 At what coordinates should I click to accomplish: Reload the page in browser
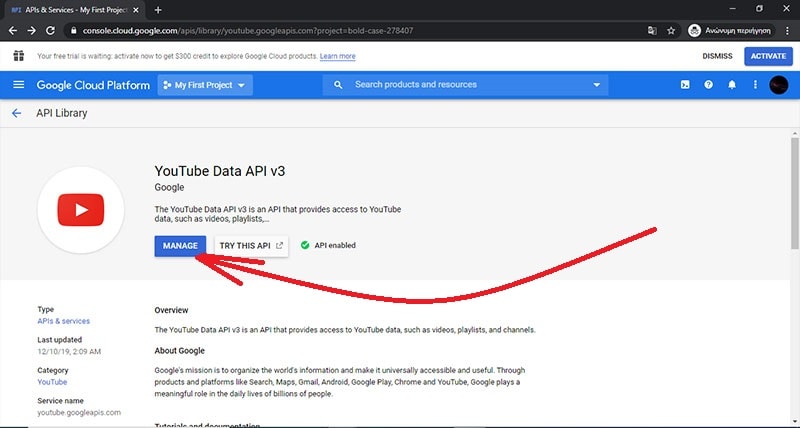click(53, 30)
